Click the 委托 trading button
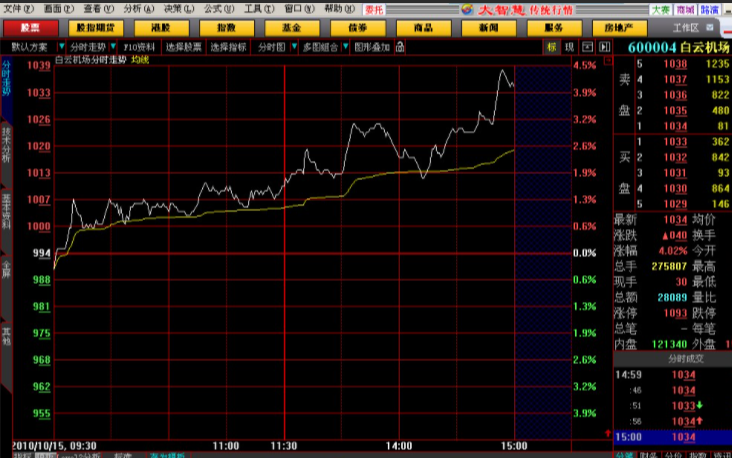The height and width of the screenshot is (458, 732). (x=374, y=9)
